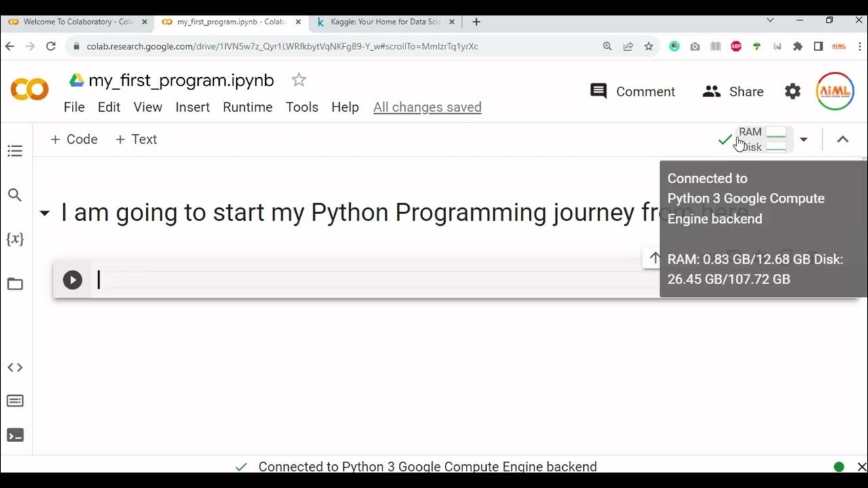Open the Insert menu
Screen dimensions: 868x488
point(193,107)
